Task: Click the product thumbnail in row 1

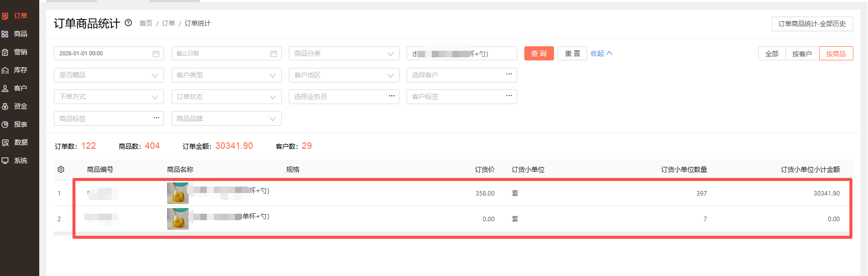Action: (x=178, y=193)
